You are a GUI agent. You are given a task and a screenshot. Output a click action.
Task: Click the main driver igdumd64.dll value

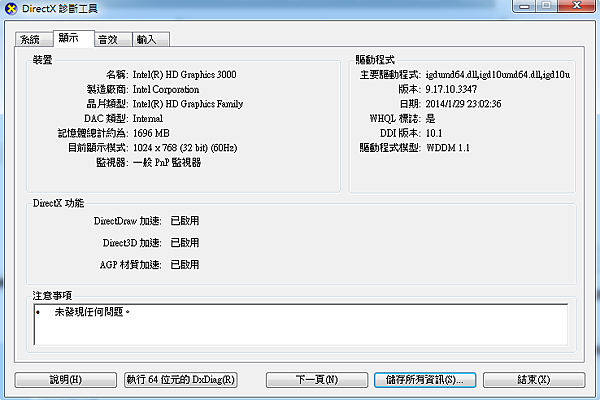tap(498, 75)
